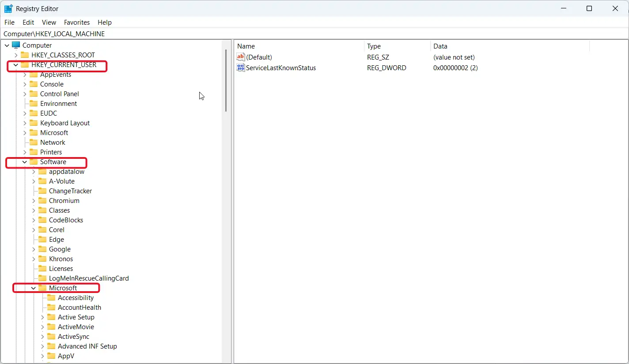Image resolution: width=629 pixels, height=364 pixels.
Task: Click the LogMeInRescueCallingCard folder icon
Action: [42, 278]
